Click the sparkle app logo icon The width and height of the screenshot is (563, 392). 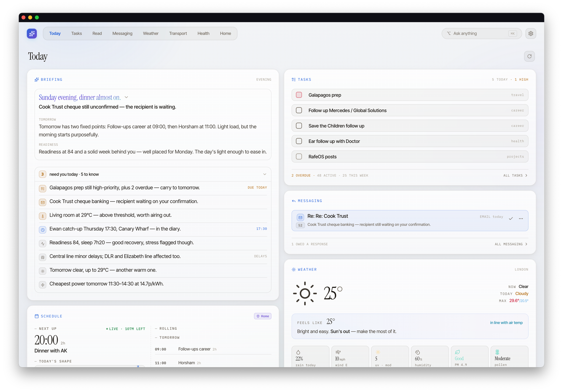point(32,33)
